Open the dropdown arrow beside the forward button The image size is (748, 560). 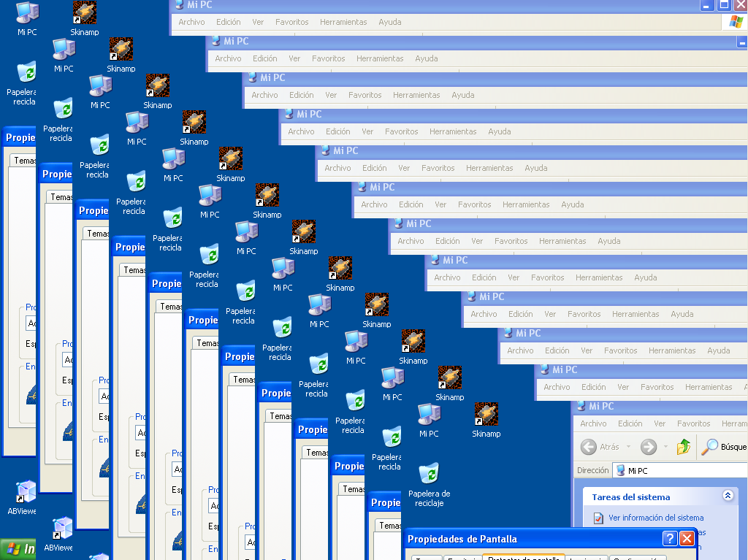click(x=665, y=447)
